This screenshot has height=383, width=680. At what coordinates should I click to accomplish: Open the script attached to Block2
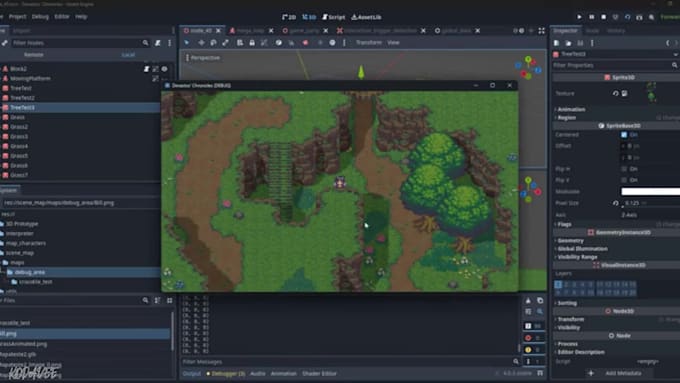147,69
